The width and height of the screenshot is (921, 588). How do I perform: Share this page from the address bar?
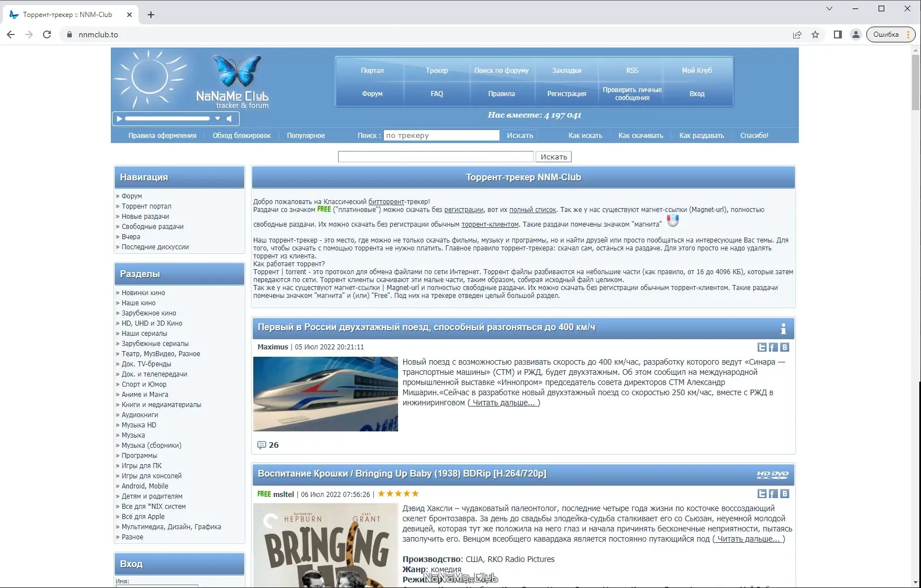click(797, 34)
